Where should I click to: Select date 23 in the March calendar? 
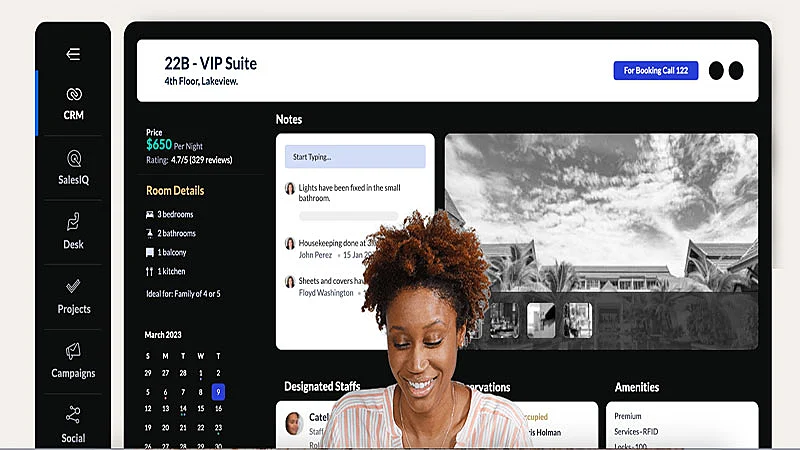218,428
